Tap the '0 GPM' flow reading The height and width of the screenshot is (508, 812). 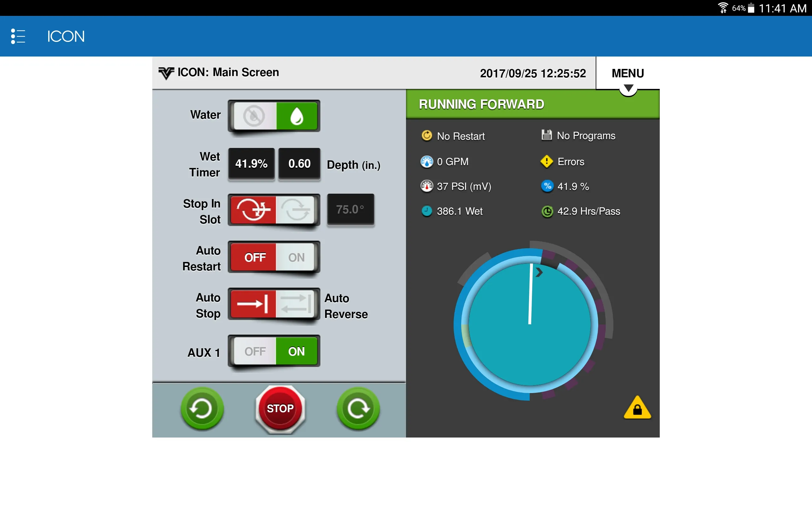(x=453, y=162)
